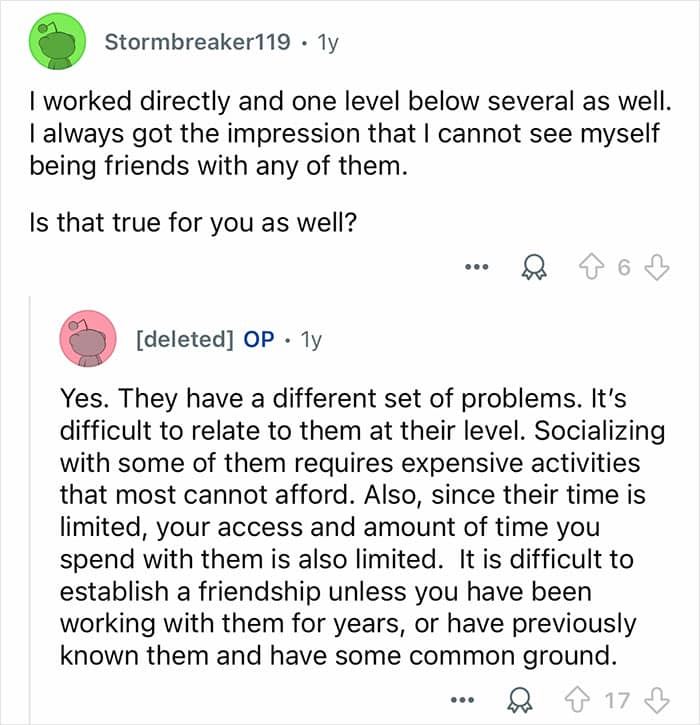
Task: Click the blue OP label
Action: [x=259, y=339]
